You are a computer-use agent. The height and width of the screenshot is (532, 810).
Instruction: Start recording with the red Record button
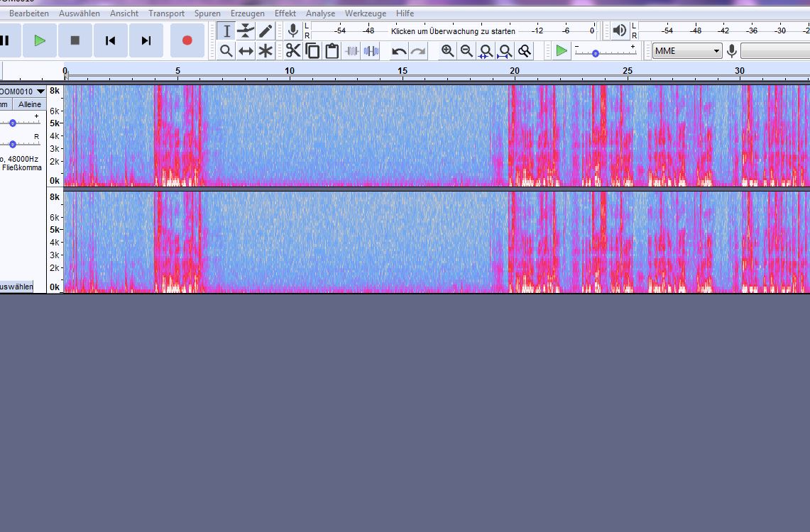187,40
